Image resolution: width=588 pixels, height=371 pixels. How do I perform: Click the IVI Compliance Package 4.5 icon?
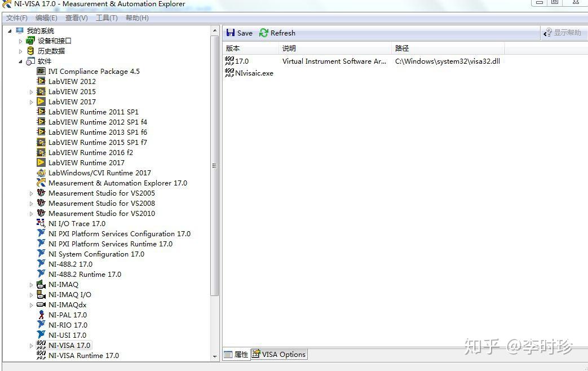[x=41, y=71]
